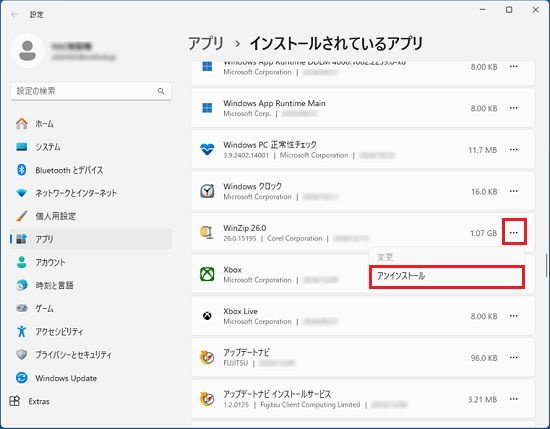Image resolution: width=550 pixels, height=429 pixels.
Task: Click the Xbox Live app icon
Action: (207, 316)
